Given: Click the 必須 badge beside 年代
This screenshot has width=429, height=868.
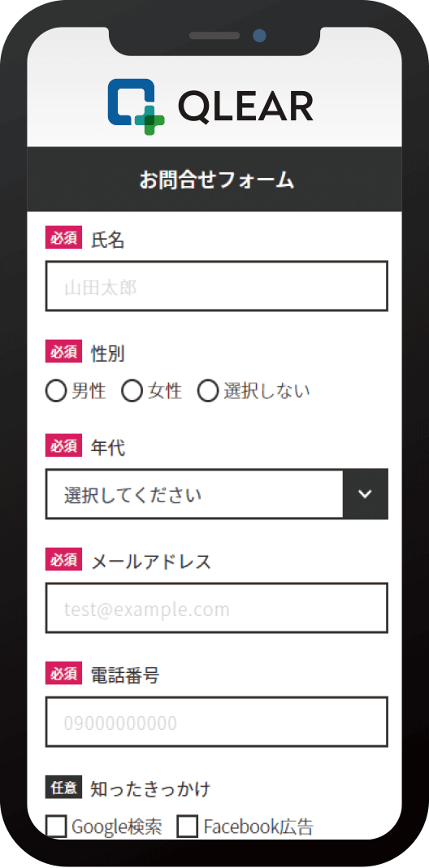Looking at the screenshot, I should (63, 445).
